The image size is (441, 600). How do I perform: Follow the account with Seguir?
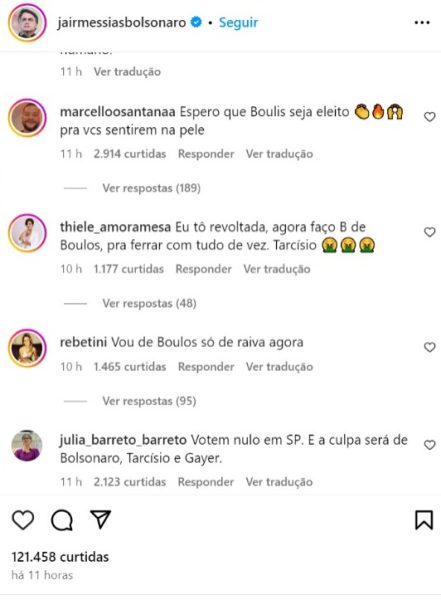click(238, 23)
